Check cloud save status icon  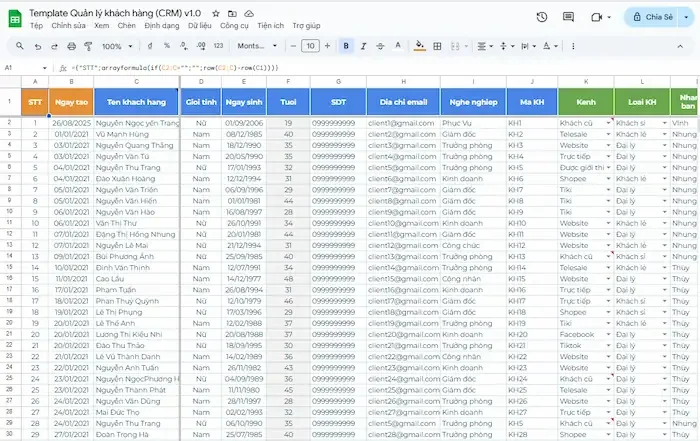tap(249, 13)
